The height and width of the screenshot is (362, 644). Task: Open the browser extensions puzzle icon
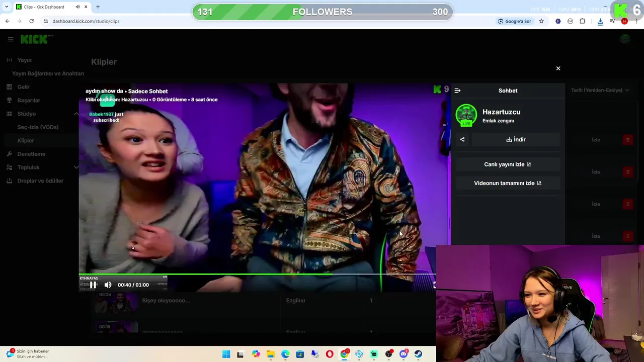(x=582, y=21)
